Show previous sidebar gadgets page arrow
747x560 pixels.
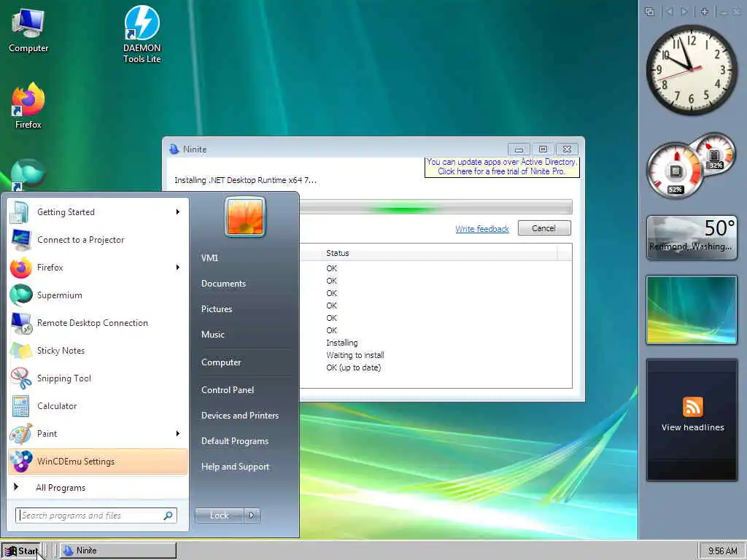click(669, 12)
